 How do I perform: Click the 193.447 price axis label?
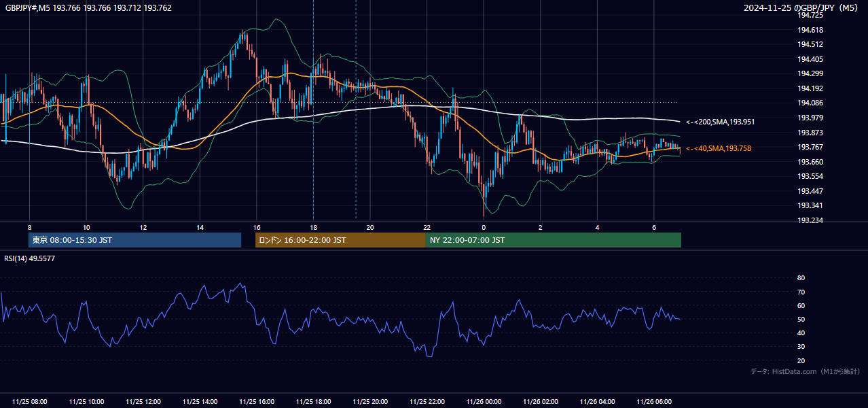[810, 191]
